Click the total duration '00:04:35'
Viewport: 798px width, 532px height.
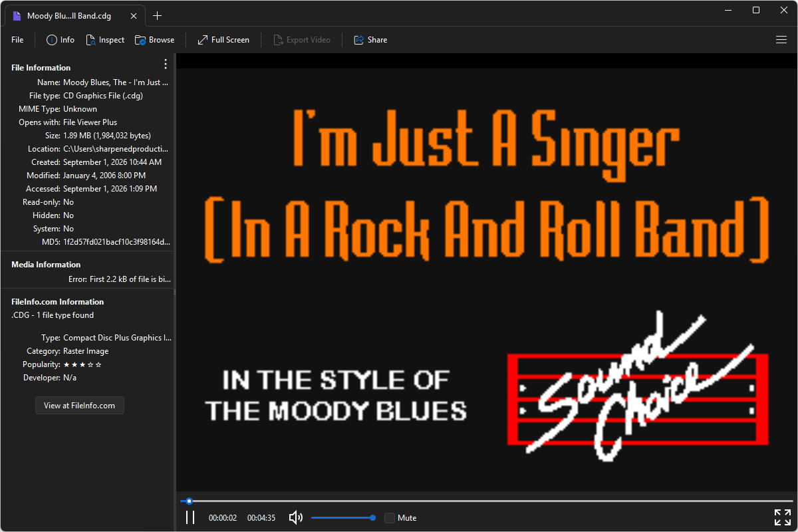261,518
